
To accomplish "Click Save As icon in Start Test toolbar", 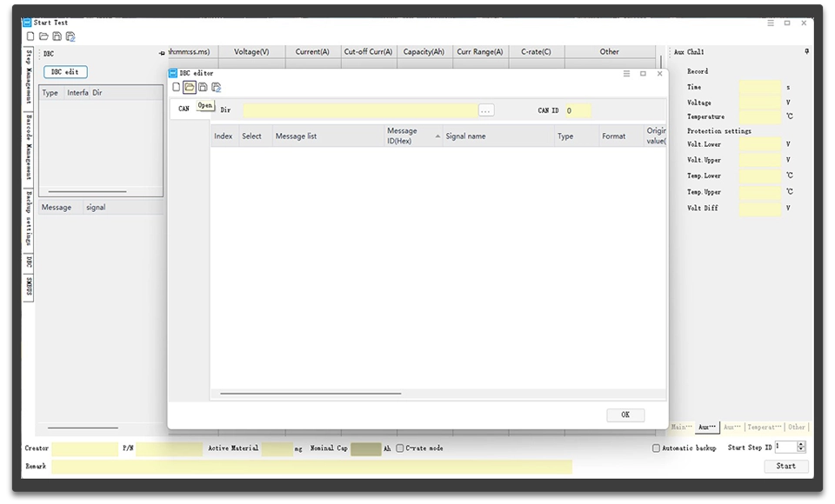I will tap(70, 36).
